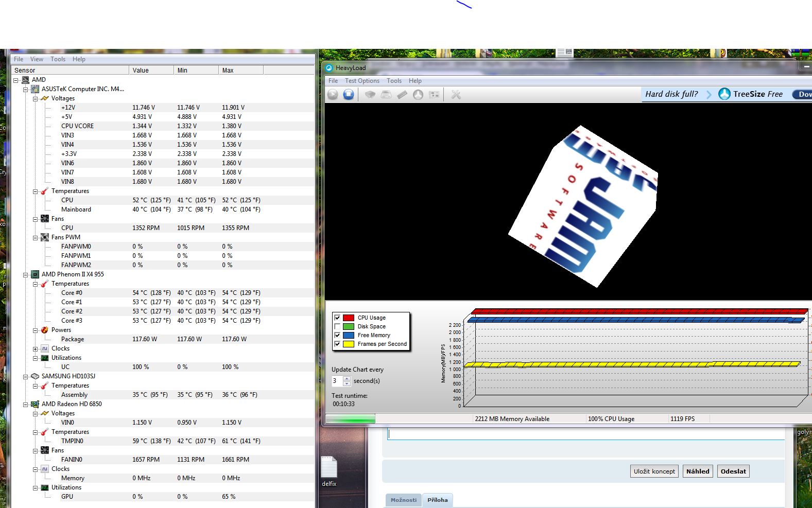The width and height of the screenshot is (812, 508).
Task: Click the Voltages icon under ASUSTeK
Action: [x=45, y=98]
